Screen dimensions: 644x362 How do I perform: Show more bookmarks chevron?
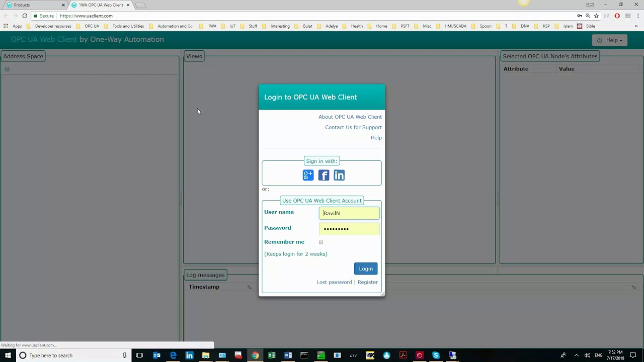(636, 26)
